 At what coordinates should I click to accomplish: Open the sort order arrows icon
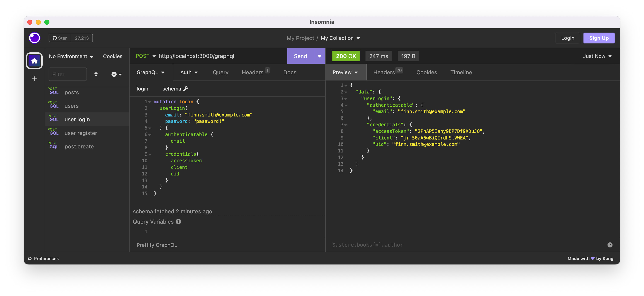click(96, 75)
